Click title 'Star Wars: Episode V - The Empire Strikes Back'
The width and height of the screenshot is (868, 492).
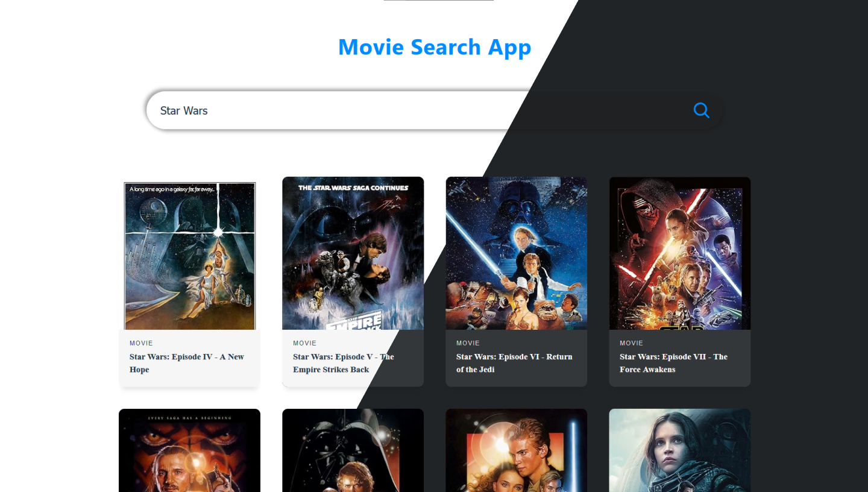344,363
